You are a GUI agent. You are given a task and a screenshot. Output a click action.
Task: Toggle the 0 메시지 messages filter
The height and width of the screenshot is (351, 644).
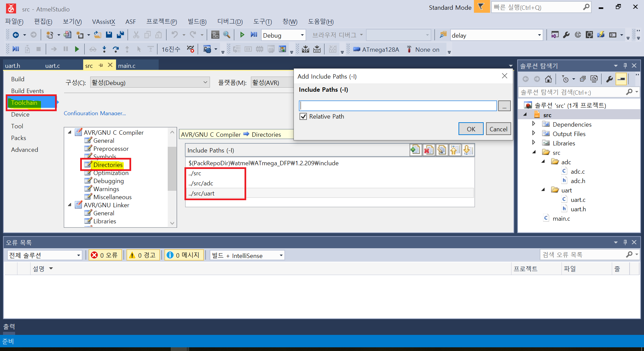click(x=184, y=255)
